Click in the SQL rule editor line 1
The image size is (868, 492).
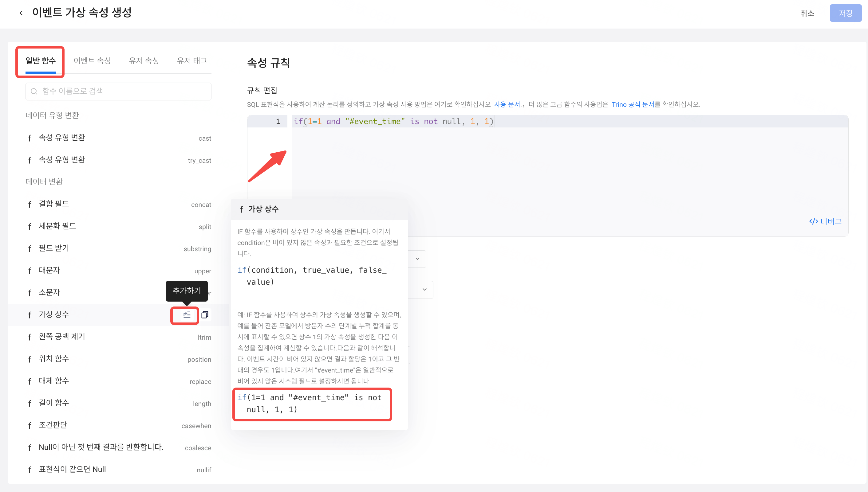pyautogui.click(x=570, y=121)
